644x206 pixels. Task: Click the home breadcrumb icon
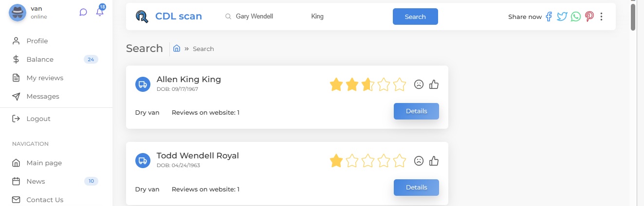(x=177, y=49)
